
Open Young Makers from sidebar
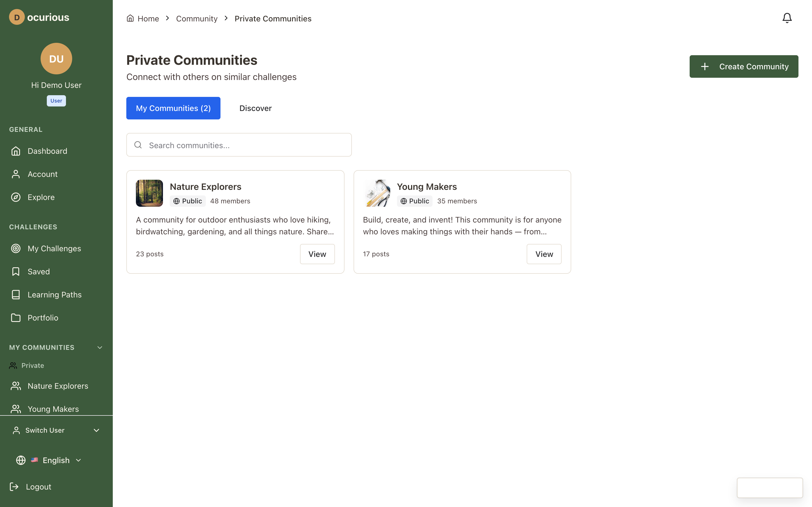[x=53, y=409]
